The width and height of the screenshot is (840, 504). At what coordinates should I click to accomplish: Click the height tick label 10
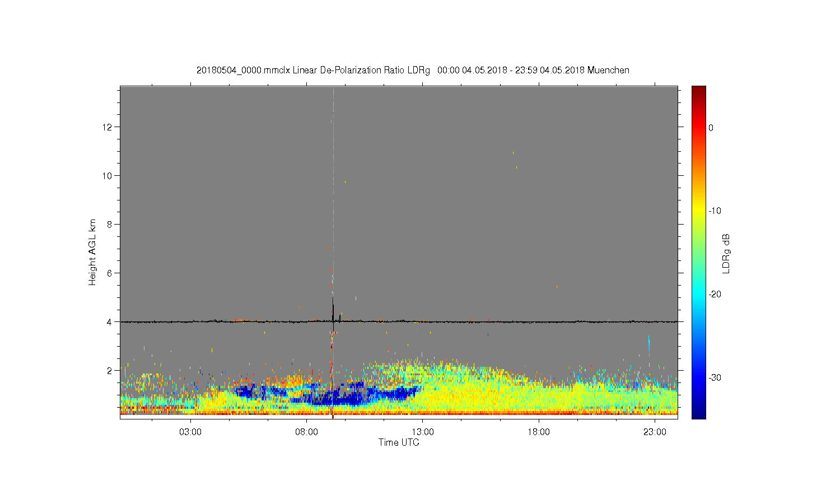tap(108, 176)
